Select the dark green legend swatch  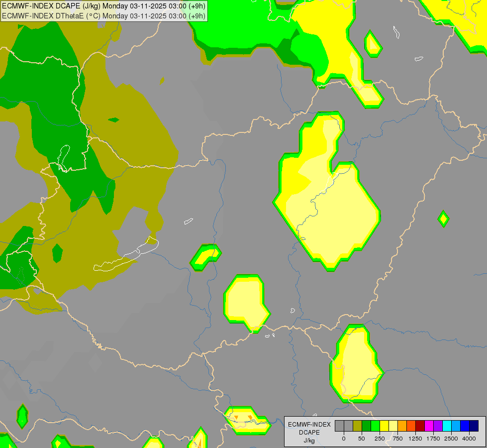click(x=366, y=426)
